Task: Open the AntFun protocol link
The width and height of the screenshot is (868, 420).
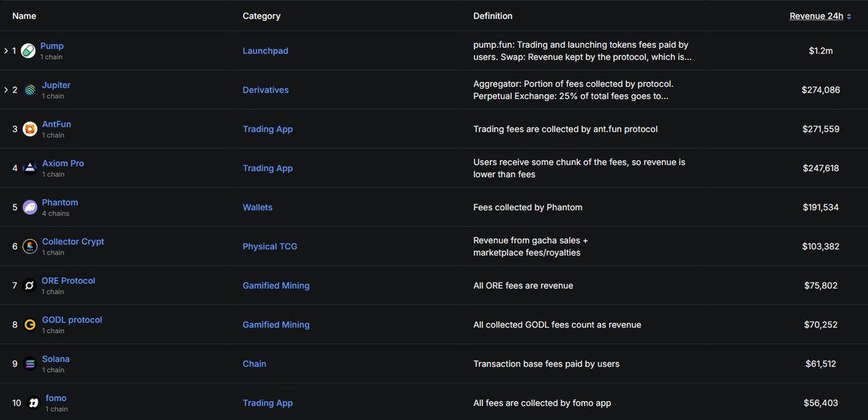Action: pos(56,124)
